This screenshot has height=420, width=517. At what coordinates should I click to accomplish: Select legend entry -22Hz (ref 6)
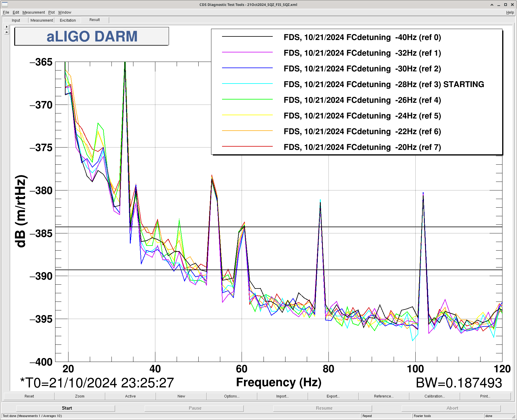click(x=362, y=132)
